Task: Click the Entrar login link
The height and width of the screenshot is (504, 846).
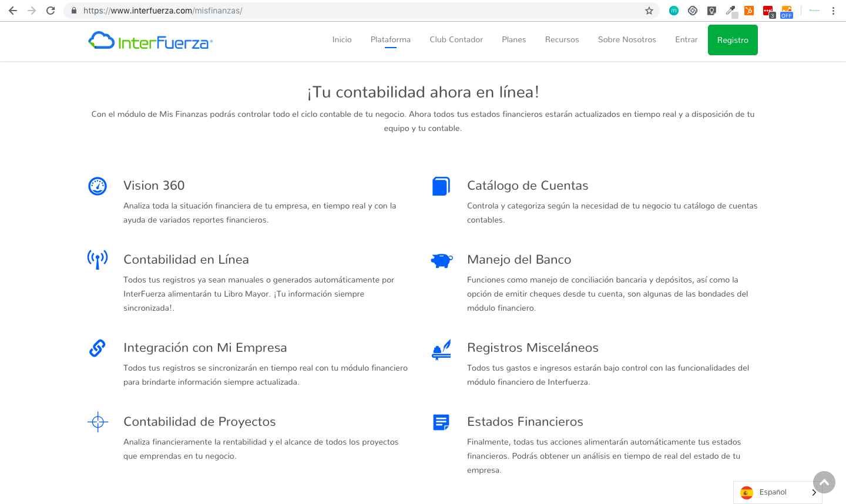Action: [x=686, y=39]
